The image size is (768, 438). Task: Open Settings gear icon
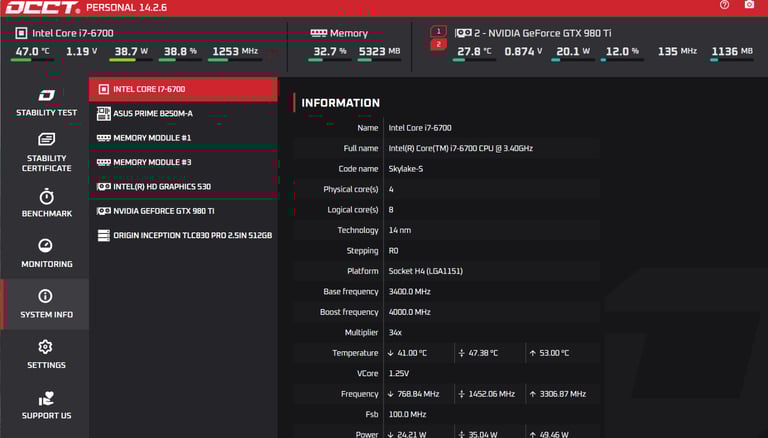[x=45, y=347]
